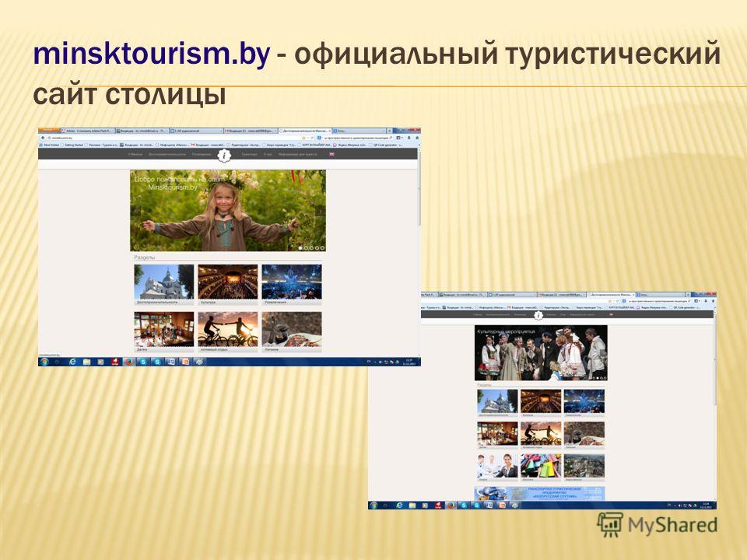Open the cyclists tile in the folk-performers screenshot
The height and width of the screenshot is (560, 747).
[541, 436]
